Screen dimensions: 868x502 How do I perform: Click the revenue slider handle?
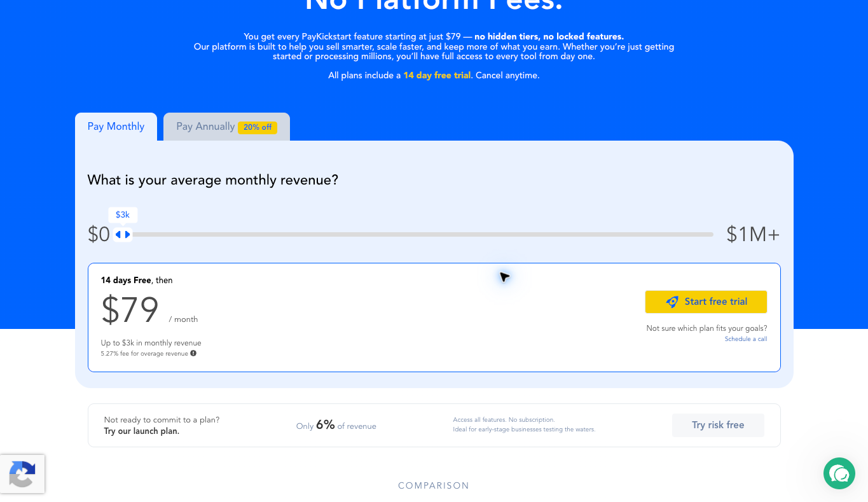pos(123,235)
